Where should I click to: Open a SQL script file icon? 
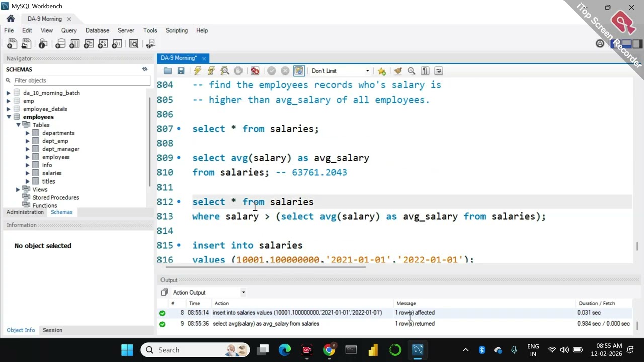coord(26,44)
